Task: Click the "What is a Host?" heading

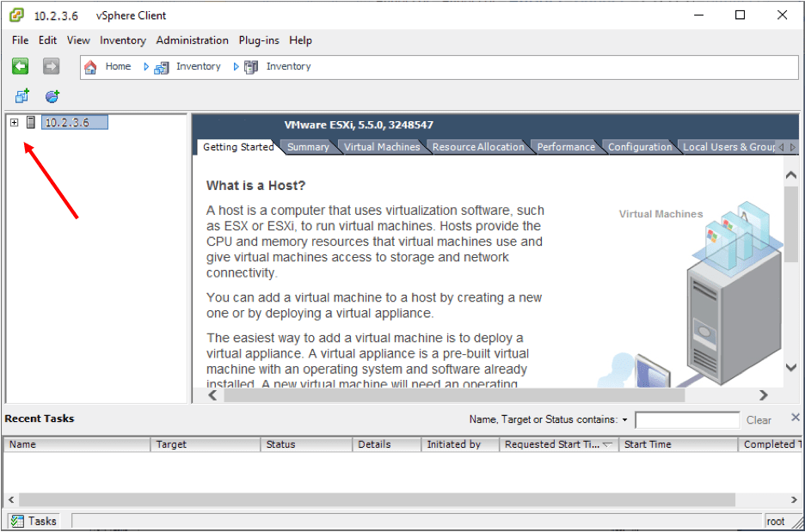Action: click(255, 185)
